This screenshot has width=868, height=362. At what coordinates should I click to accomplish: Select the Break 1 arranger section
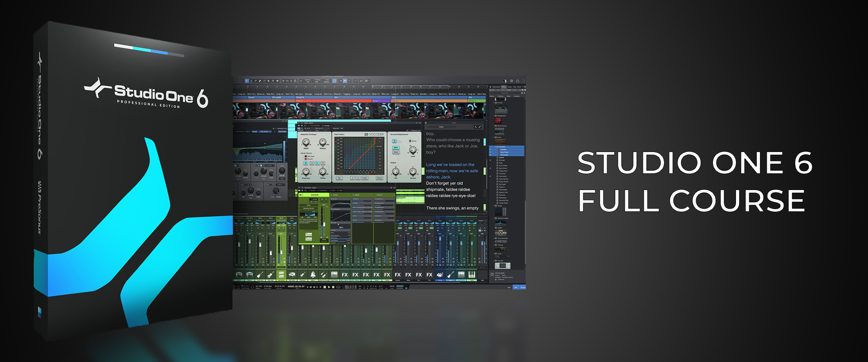click(381, 101)
